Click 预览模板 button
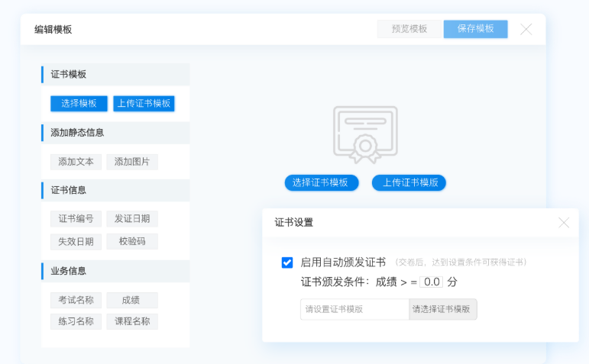The width and height of the screenshot is (589, 364). [409, 29]
